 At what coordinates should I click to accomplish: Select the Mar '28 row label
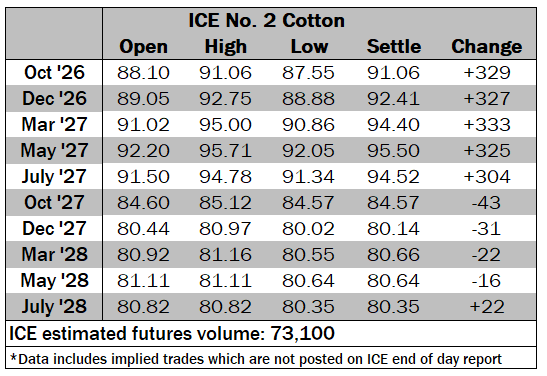point(54,255)
